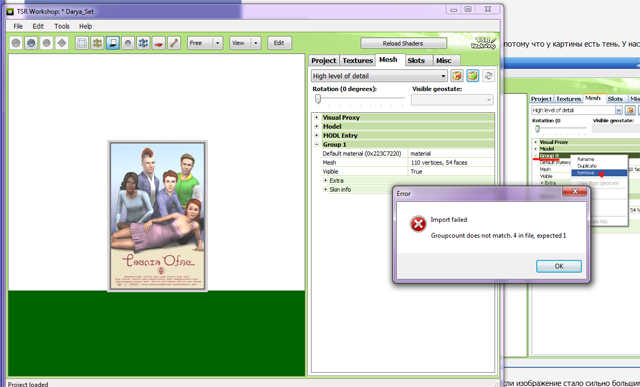The width and height of the screenshot is (640, 387).
Task: Select the first gray sphere shading icon
Action: point(16,43)
